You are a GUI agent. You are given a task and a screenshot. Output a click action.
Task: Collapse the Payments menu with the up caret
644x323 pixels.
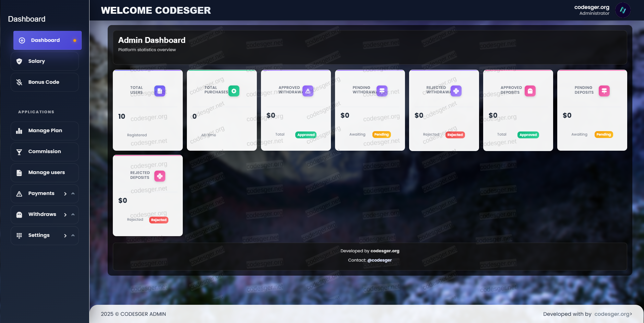(73, 194)
